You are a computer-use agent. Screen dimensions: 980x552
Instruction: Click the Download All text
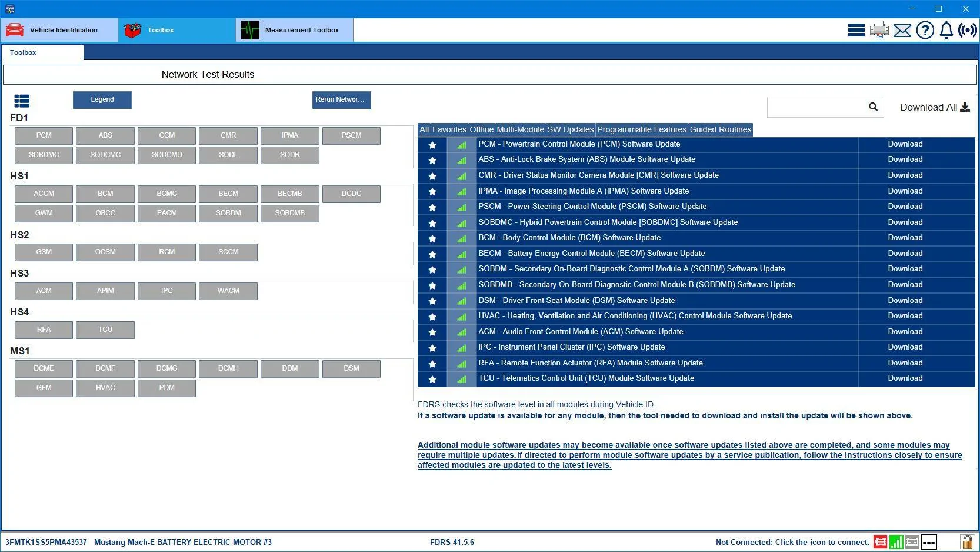tap(928, 107)
